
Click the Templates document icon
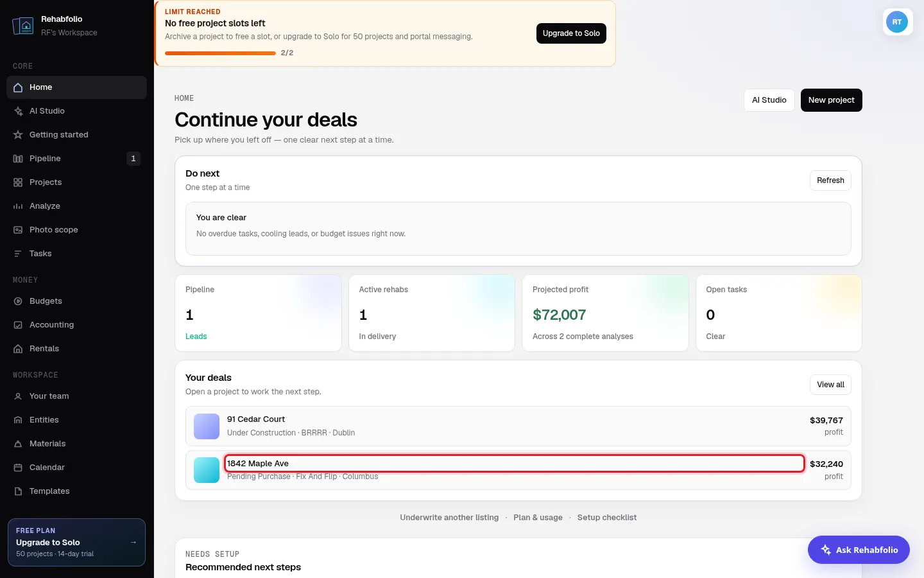(18, 491)
